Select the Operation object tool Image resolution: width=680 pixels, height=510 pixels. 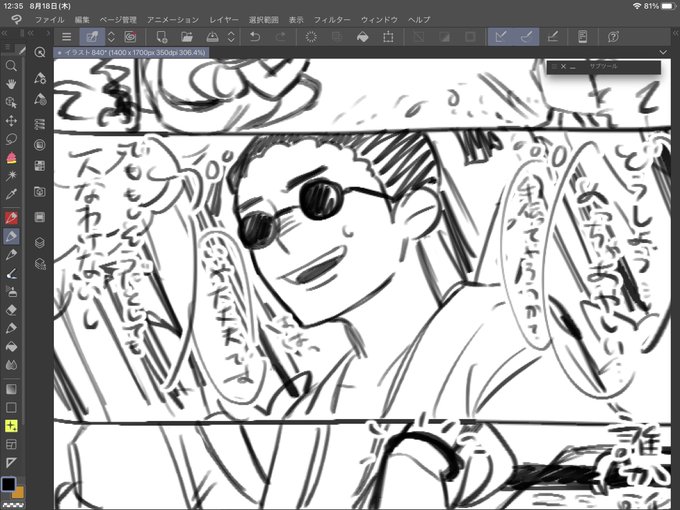(x=11, y=102)
